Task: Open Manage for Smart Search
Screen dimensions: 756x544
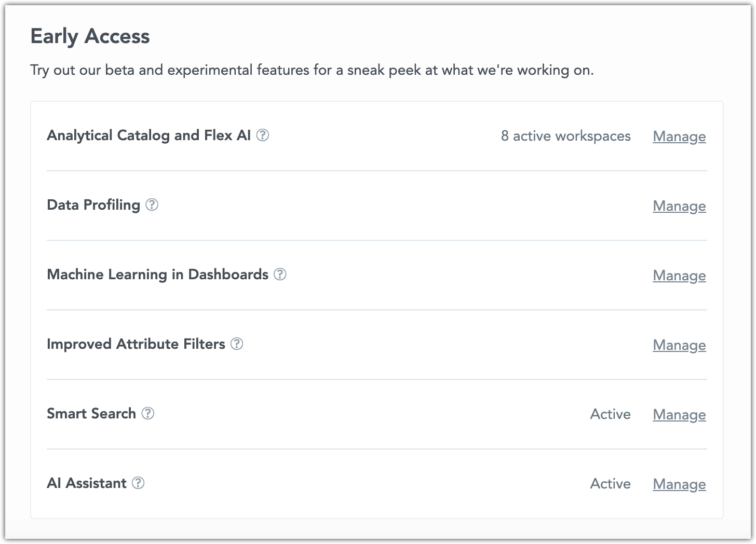Action: 679,415
